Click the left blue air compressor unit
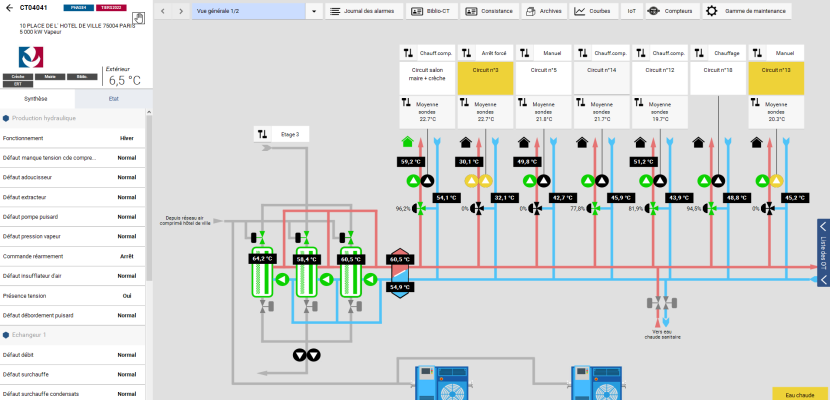 click(x=441, y=383)
